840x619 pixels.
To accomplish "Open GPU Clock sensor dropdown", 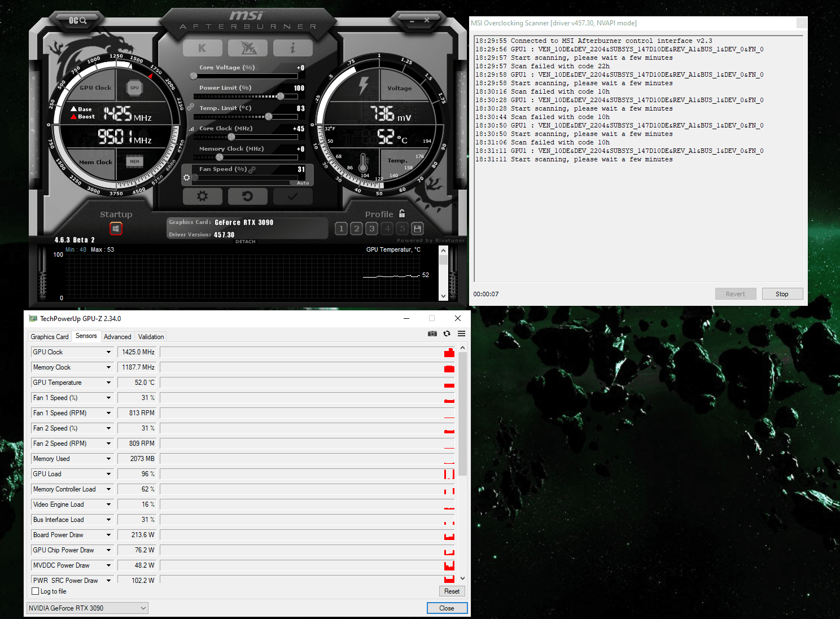I will pyautogui.click(x=109, y=352).
